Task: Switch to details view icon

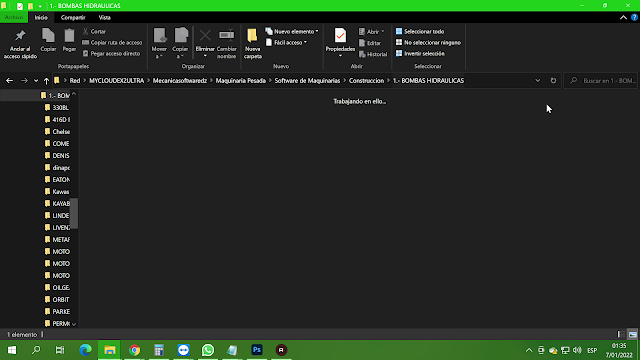Action: tap(620, 334)
